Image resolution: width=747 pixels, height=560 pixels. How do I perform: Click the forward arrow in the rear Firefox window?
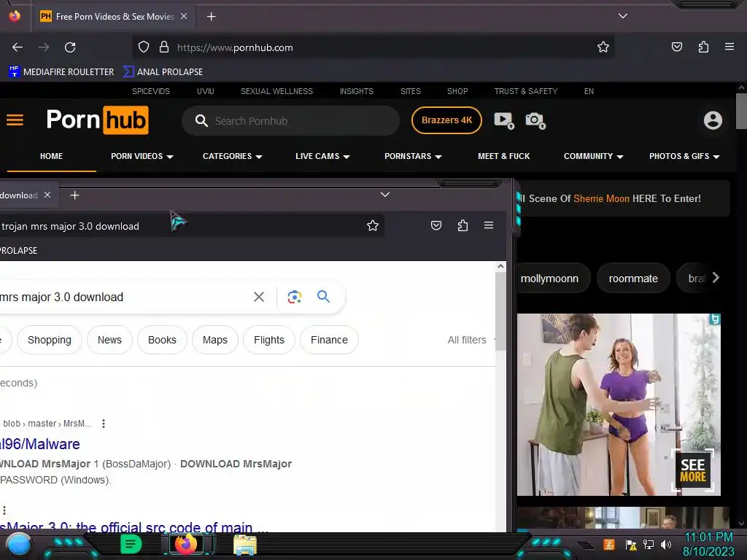44,47
